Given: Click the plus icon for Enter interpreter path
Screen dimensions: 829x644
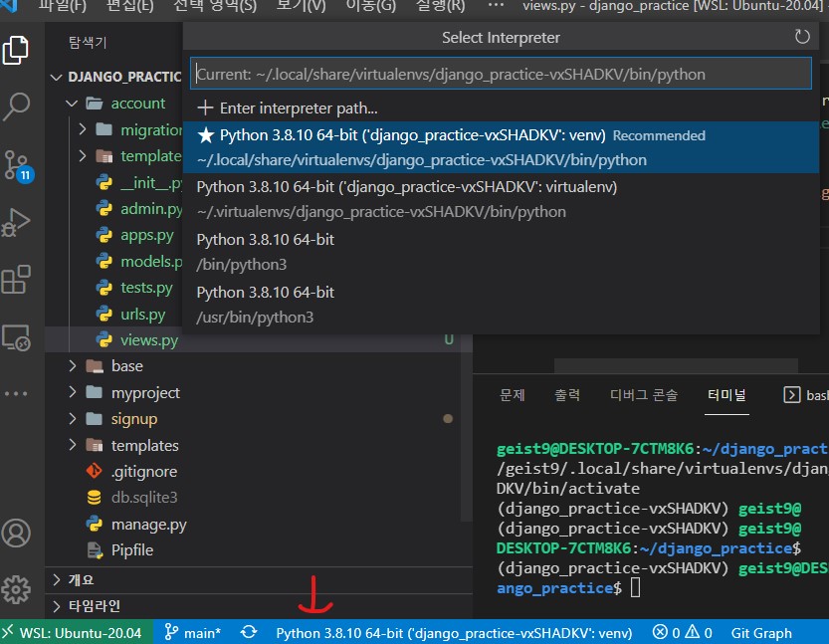Looking at the screenshot, I should 205,107.
